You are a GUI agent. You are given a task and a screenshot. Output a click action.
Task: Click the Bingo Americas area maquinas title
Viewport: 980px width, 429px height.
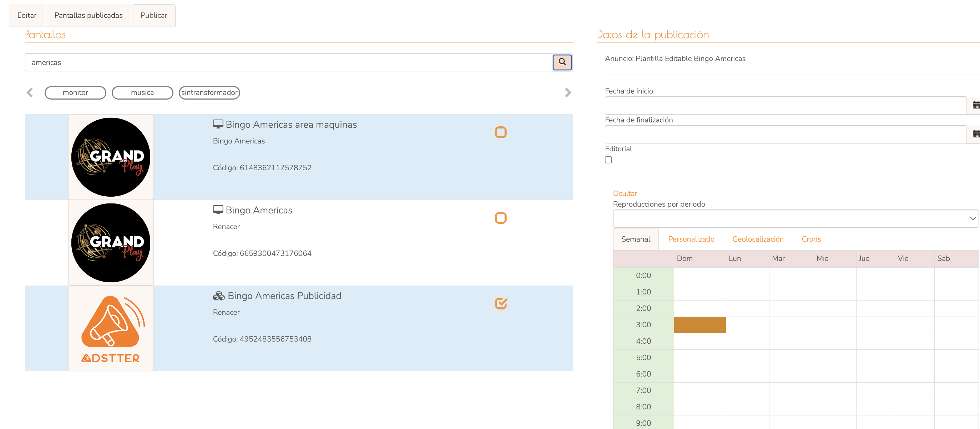point(291,125)
